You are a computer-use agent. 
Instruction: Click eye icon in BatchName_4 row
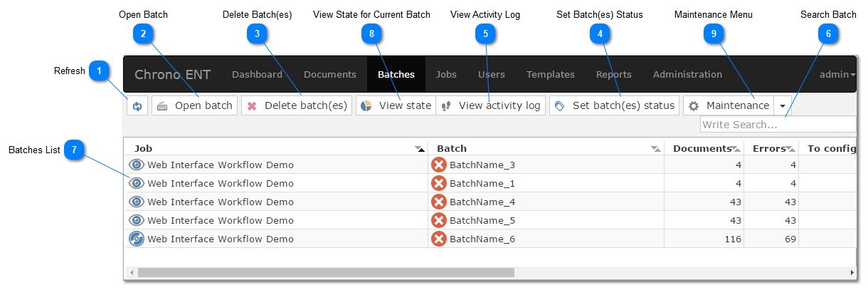(x=137, y=202)
